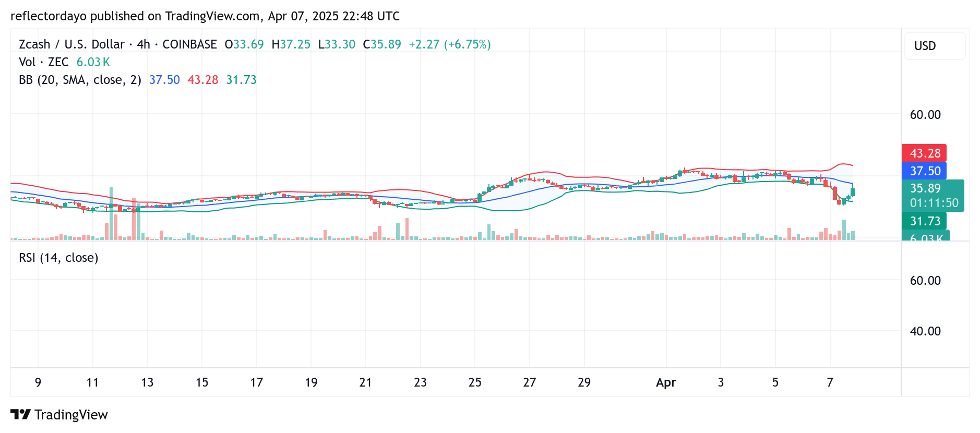980x433 pixels.
Task: Click date 21 on time axis
Action: [x=366, y=382]
